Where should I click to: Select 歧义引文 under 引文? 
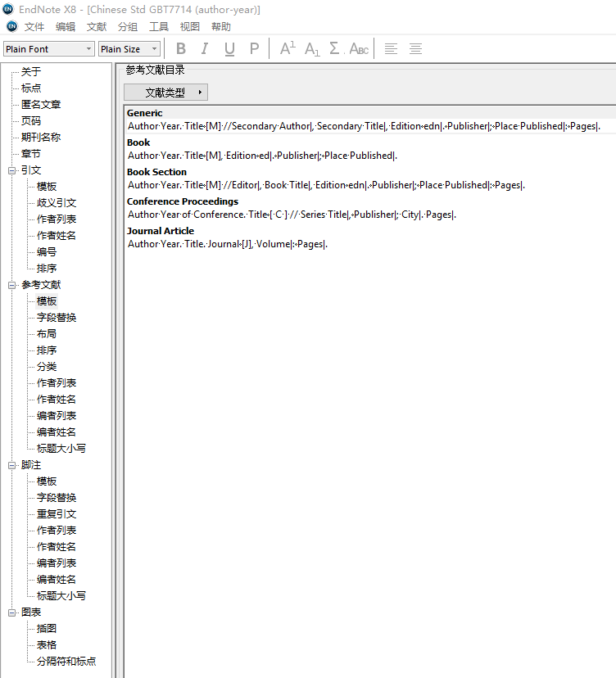[57, 203]
